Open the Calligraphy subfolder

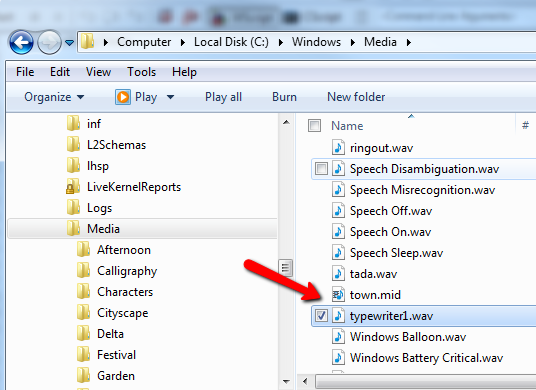(127, 271)
